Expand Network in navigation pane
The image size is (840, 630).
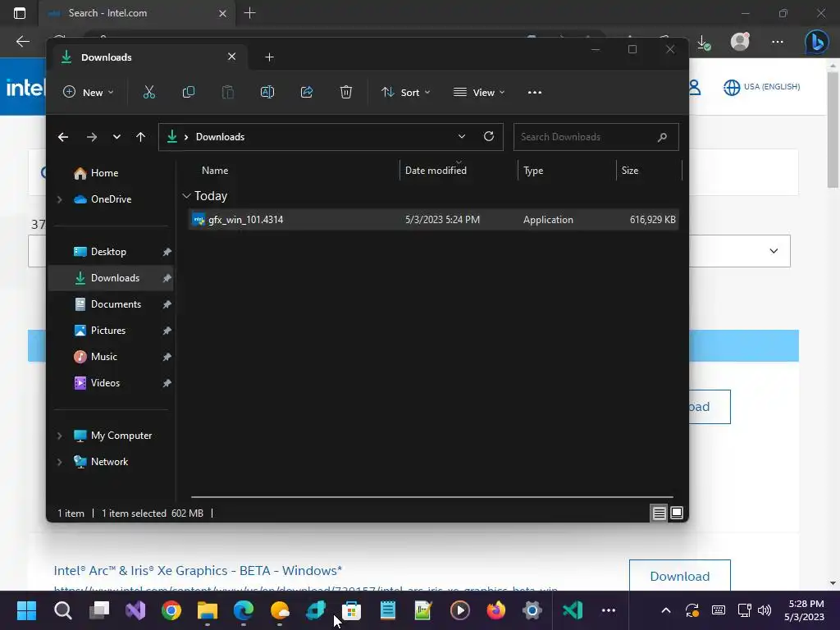59,462
